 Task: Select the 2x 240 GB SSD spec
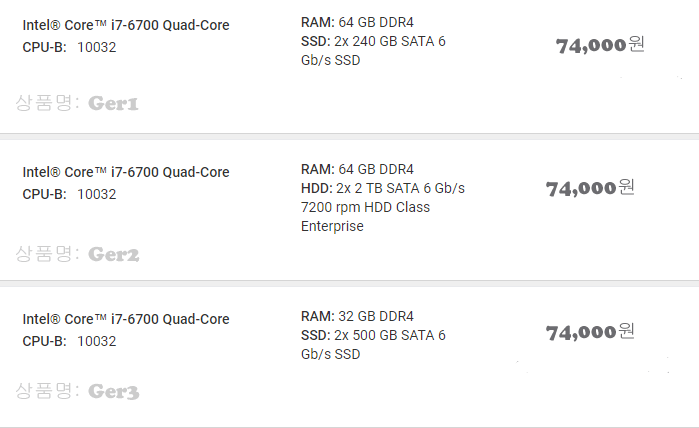coord(373,50)
